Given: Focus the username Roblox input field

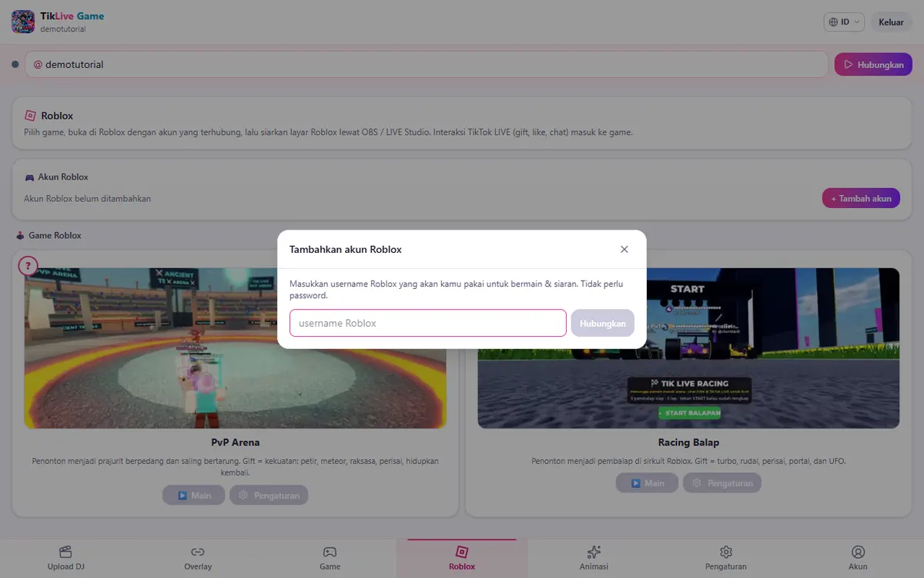Looking at the screenshot, I should pyautogui.click(x=428, y=323).
